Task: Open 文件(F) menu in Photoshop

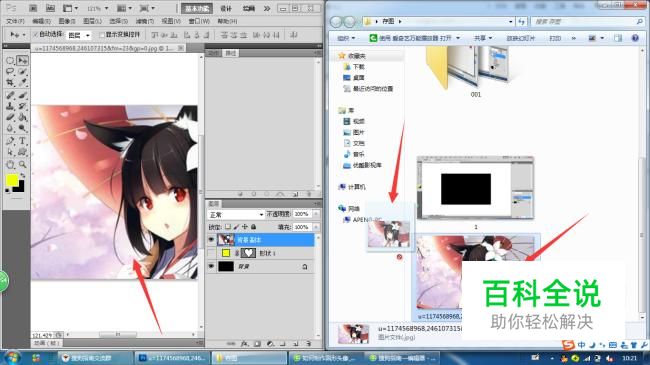Action: click(x=15, y=21)
